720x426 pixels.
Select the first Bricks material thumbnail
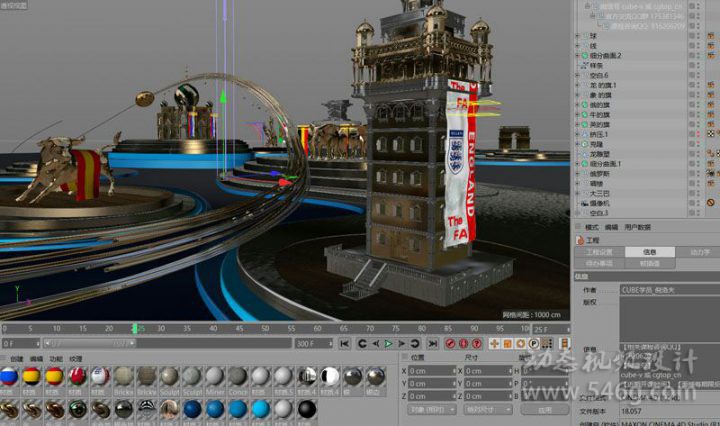pyautogui.click(x=122, y=375)
